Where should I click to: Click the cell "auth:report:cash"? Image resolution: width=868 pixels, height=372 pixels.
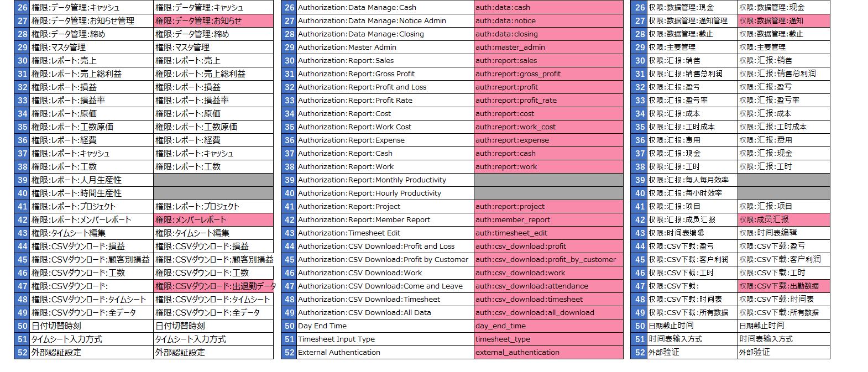(548, 154)
